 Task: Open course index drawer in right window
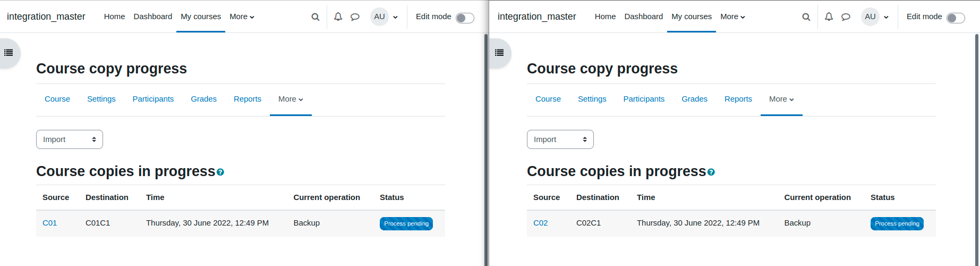(499, 53)
